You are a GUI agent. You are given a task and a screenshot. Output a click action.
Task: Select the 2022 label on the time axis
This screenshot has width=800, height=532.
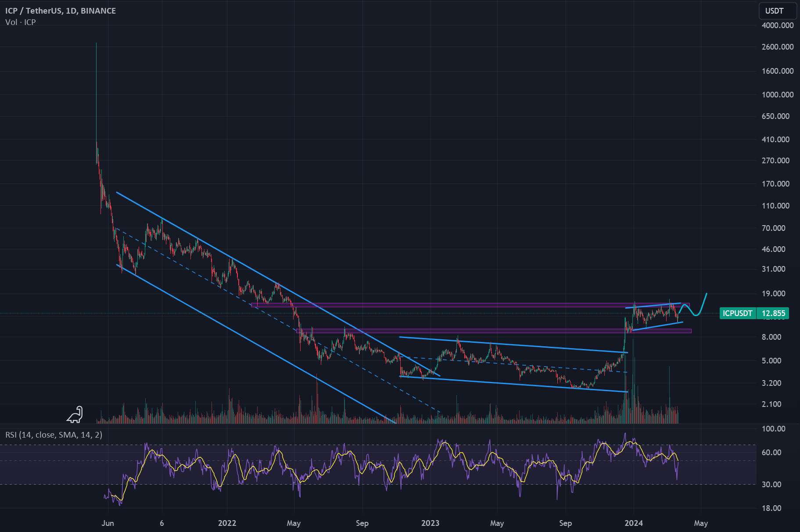tap(227, 523)
